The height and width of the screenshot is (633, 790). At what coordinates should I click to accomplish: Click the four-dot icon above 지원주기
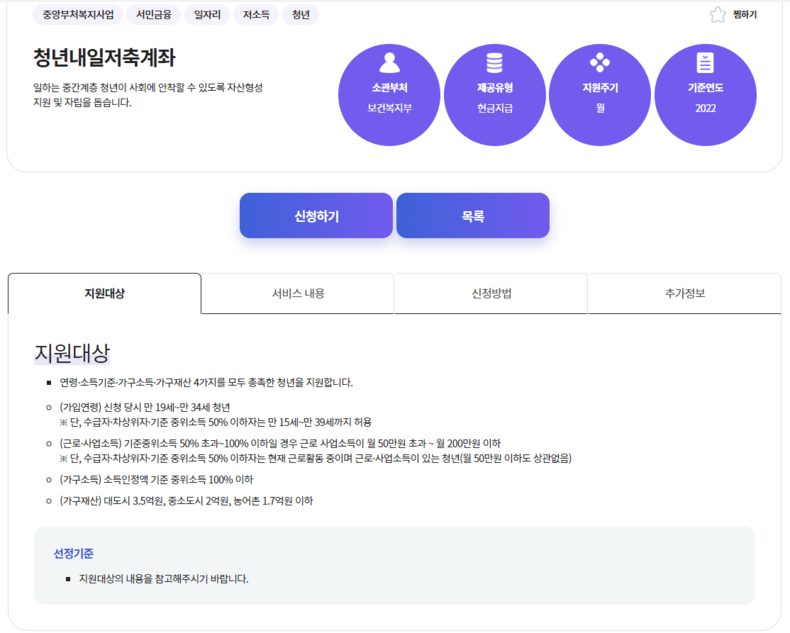click(600, 63)
